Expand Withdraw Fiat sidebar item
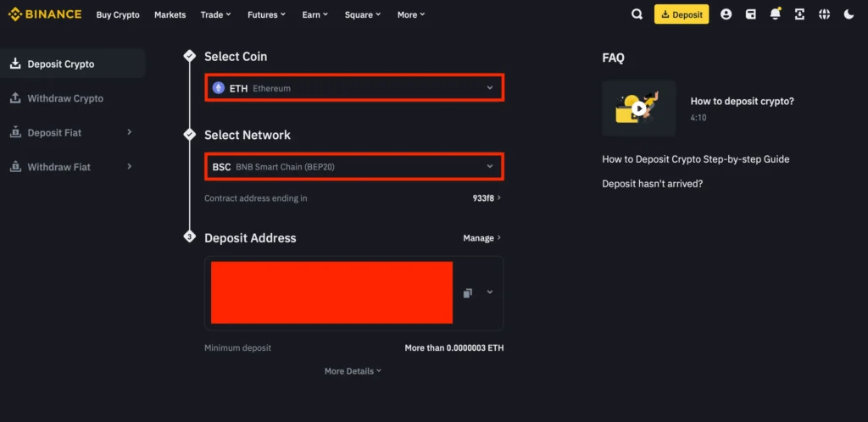This screenshot has width=868, height=422. (72, 167)
